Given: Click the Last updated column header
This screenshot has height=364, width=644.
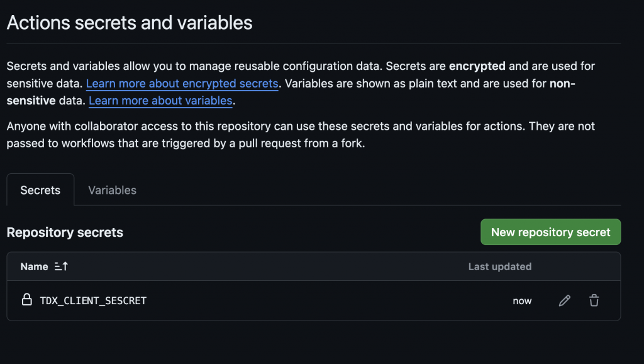Looking at the screenshot, I should coord(499,266).
